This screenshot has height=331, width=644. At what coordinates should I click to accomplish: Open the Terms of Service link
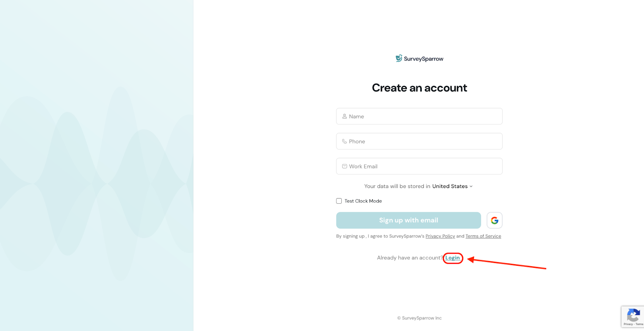click(x=483, y=236)
